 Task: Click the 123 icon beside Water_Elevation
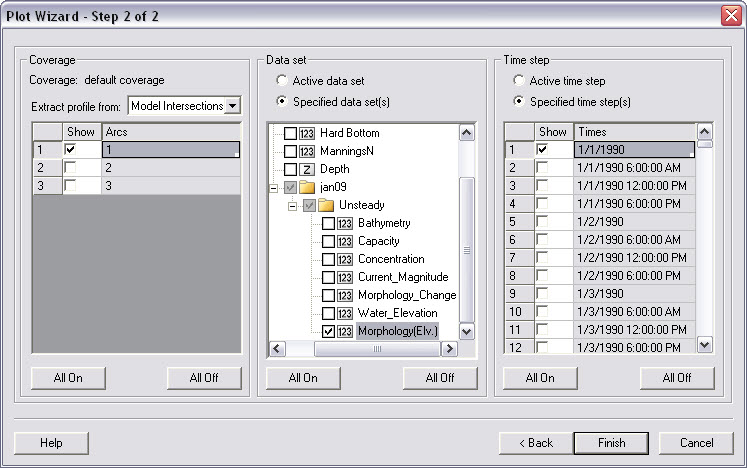pyautogui.click(x=345, y=313)
